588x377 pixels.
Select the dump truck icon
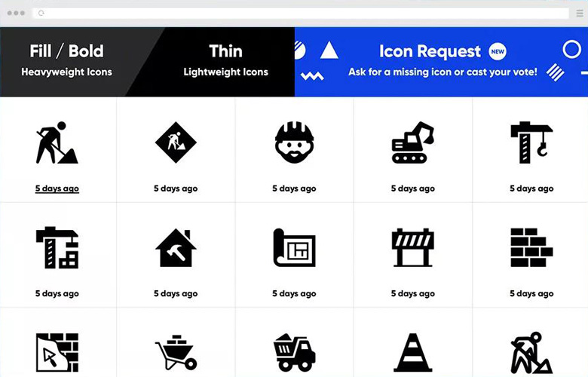coord(294,353)
